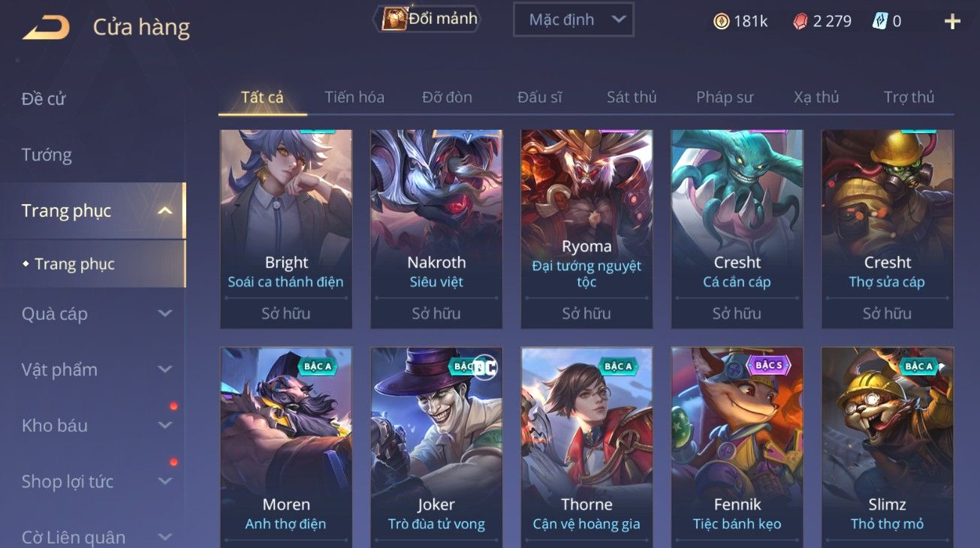Open the Đề cử sidebar menu
Screen dimensions: 980x548
click(x=44, y=99)
